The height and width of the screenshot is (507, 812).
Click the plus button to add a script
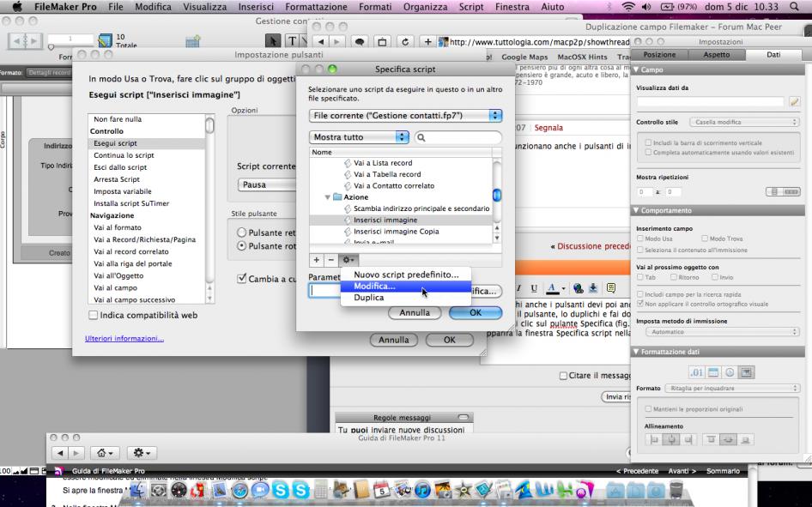pyautogui.click(x=316, y=258)
